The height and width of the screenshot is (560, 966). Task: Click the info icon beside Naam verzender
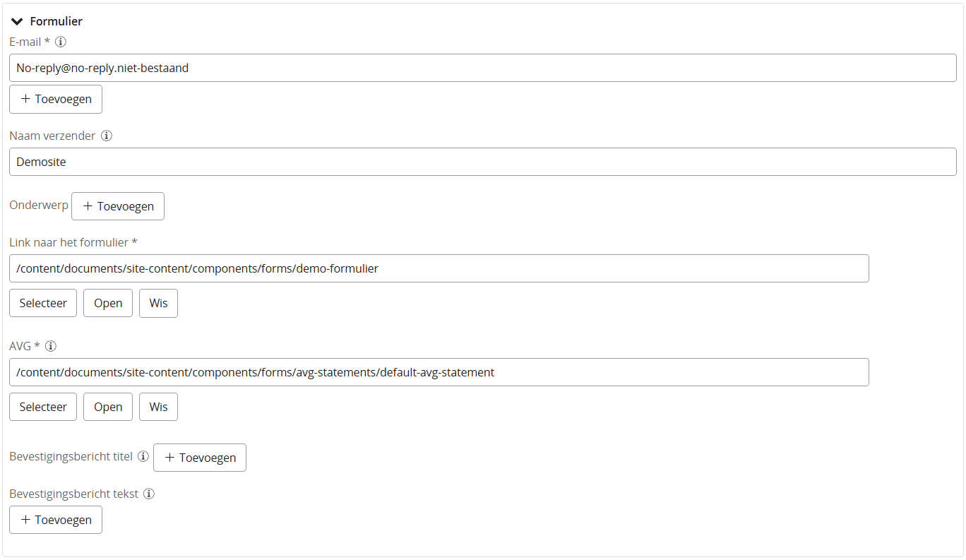(x=107, y=136)
